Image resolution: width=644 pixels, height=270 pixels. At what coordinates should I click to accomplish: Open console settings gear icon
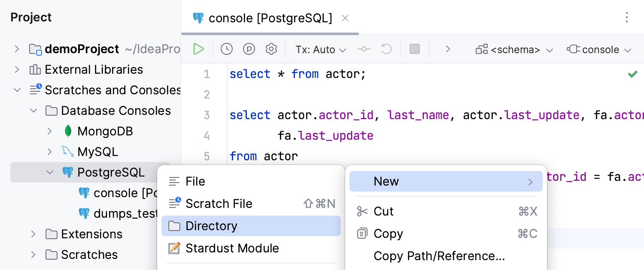point(271,49)
